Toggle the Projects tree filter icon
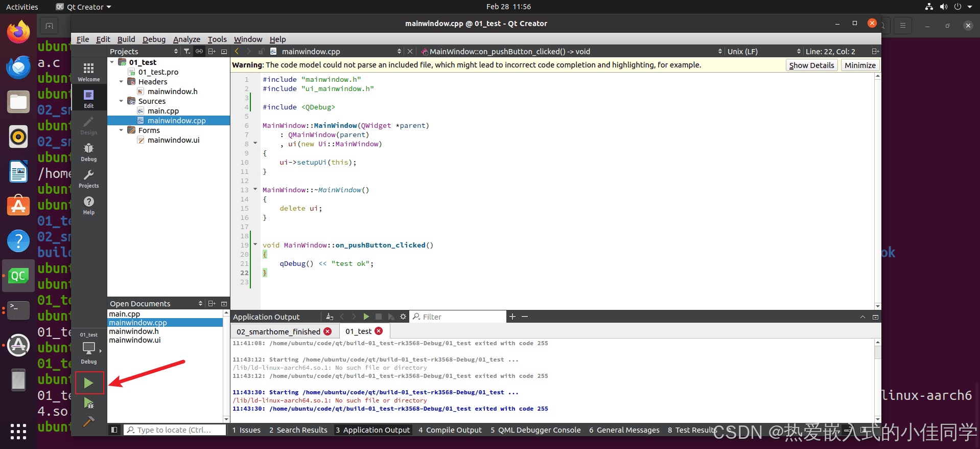The width and height of the screenshot is (980, 449). (x=187, y=51)
